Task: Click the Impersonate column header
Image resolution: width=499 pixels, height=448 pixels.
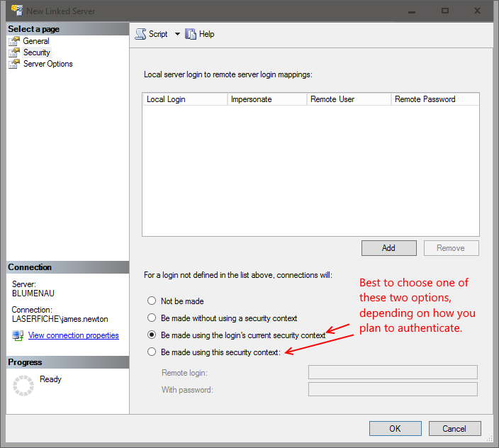Action: coord(267,99)
